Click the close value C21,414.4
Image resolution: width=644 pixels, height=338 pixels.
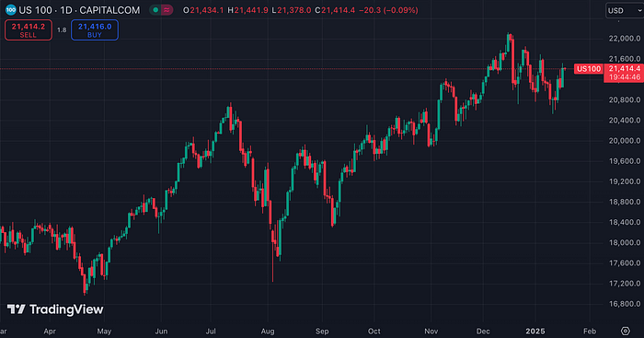tap(335, 10)
